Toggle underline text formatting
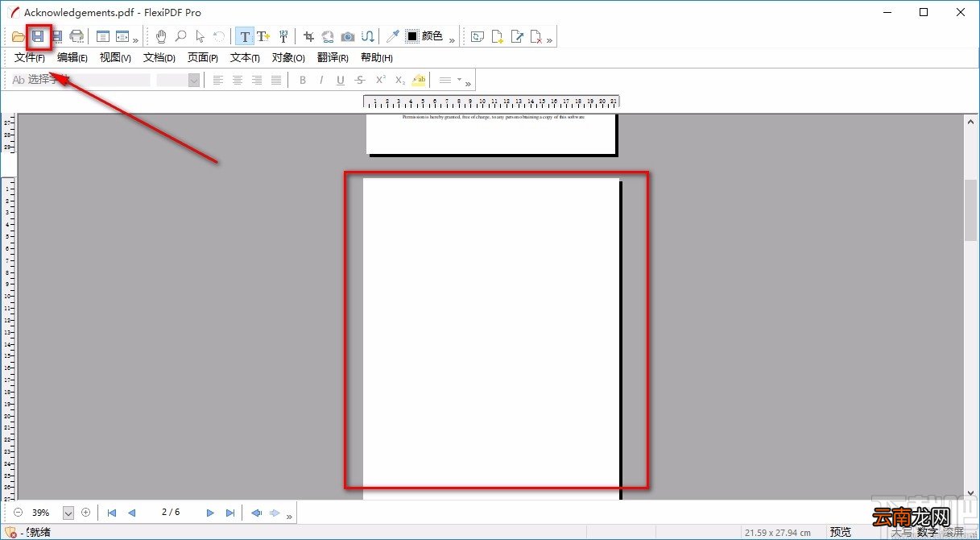The height and width of the screenshot is (540, 980). pyautogui.click(x=341, y=80)
